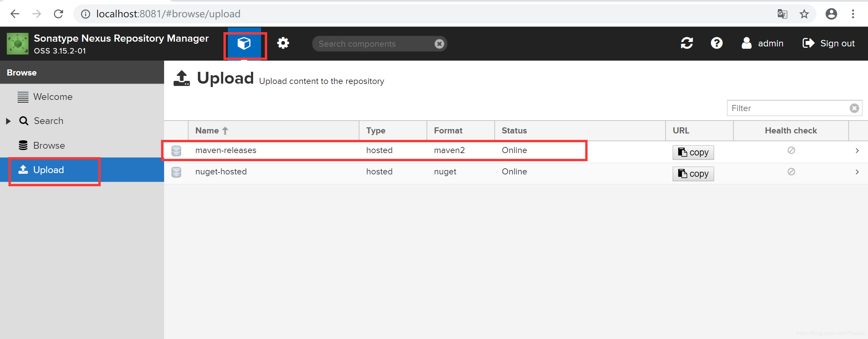Open the admin user account

[x=762, y=43]
